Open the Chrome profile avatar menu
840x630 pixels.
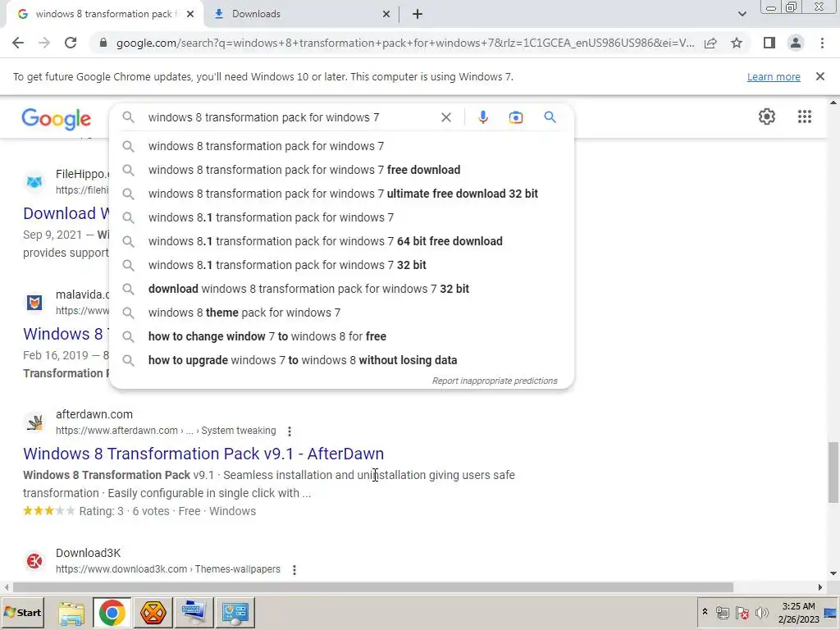(x=796, y=43)
